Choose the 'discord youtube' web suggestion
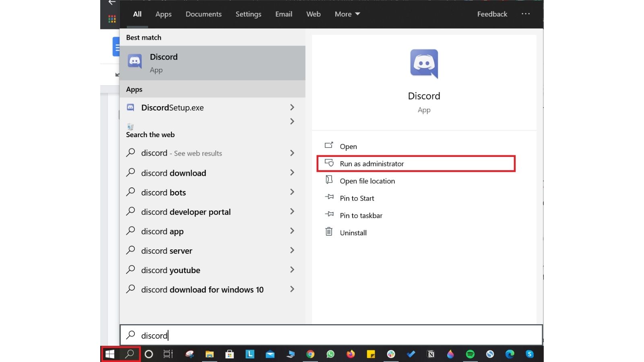The image size is (644, 362). (171, 270)
